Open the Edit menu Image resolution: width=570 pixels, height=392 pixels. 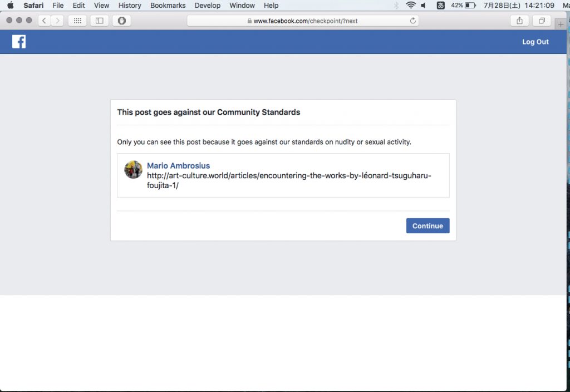click(78, 5)
